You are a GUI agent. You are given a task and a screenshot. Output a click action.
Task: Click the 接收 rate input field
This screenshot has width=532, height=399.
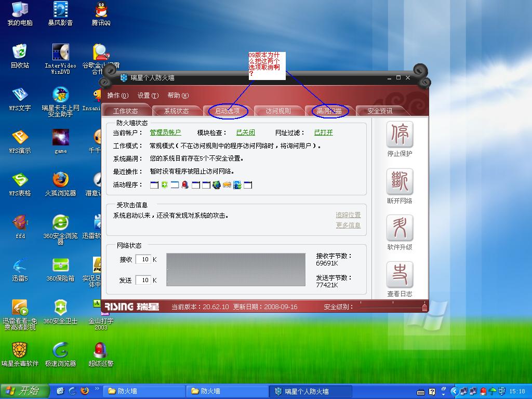point(143,260)
